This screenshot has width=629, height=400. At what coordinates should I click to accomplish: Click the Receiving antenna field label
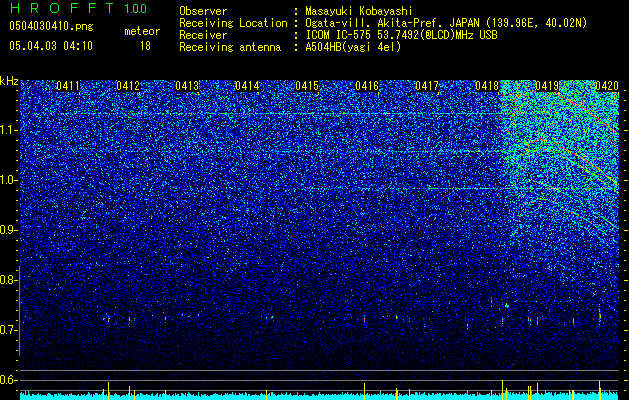point(230,47)
